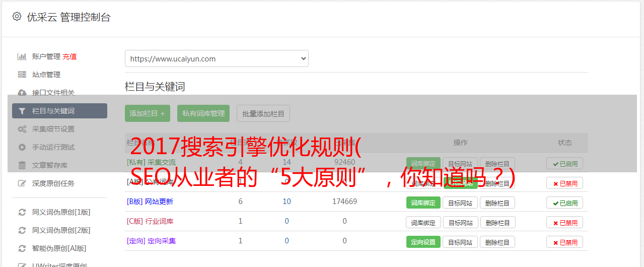Click the 私有词库管理 button
This screenshot has width=644, height=267.
point(203,113)
